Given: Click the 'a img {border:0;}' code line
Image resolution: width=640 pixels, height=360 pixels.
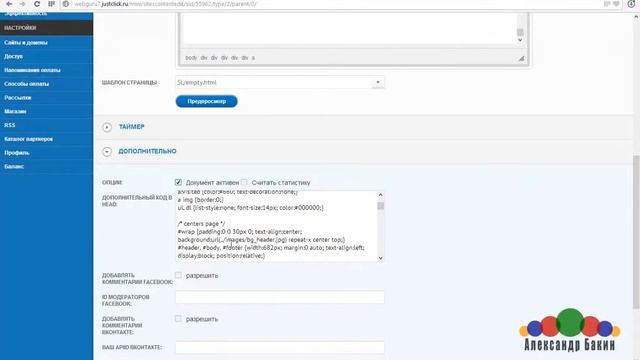Looking at the screenshot, I should pyautogui.click(x=200, y=200).
